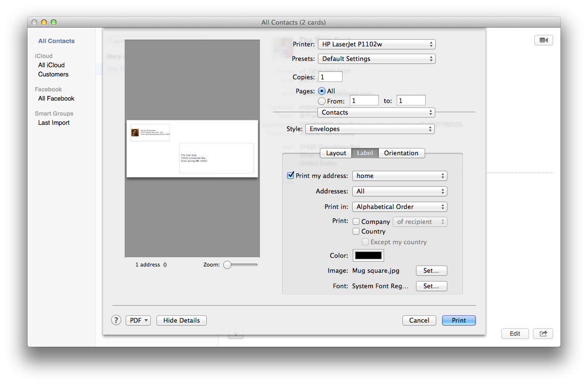The width and height of the screenshot is (588, 385).
Task: Click the FaceTime video camera icon
Action: (x=544, y=40)
